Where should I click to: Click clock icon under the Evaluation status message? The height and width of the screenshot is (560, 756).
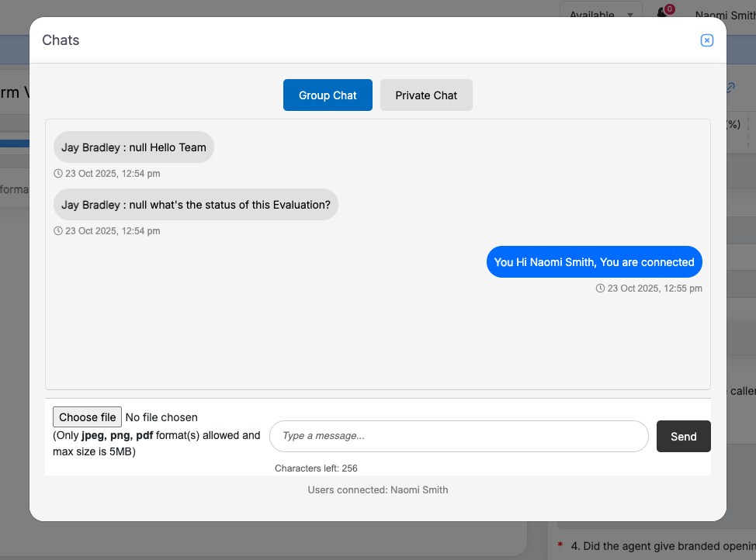58,231
